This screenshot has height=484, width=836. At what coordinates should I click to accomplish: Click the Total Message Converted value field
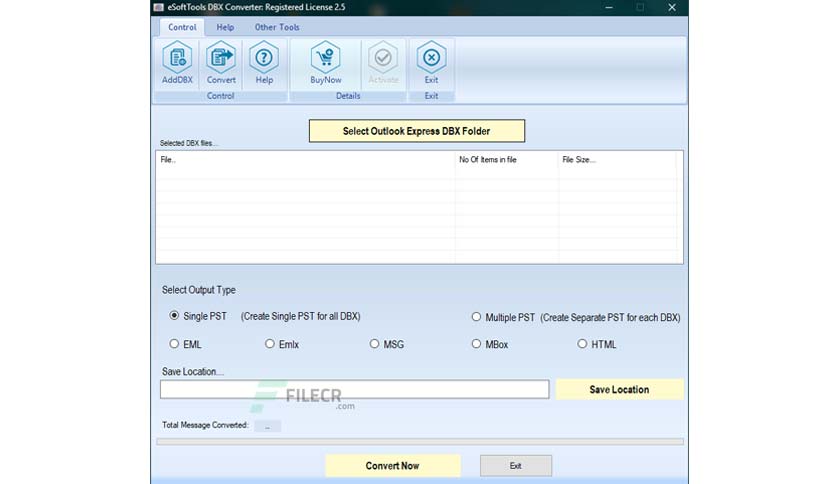click(x=268, y=426)
